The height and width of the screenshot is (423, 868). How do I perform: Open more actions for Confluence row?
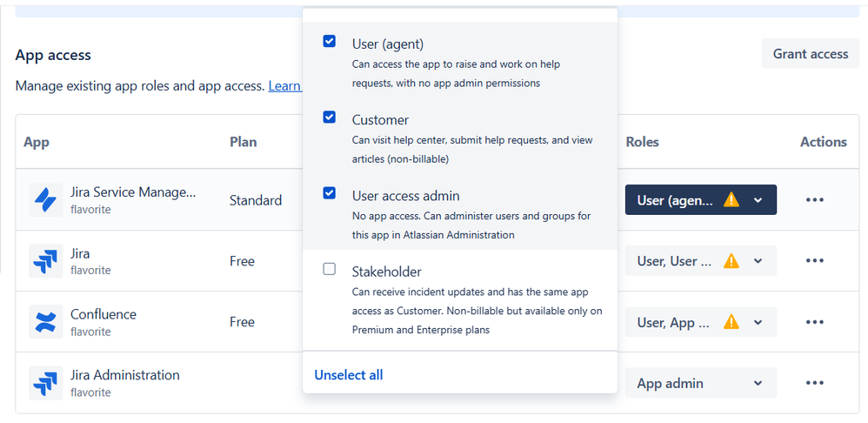tap(815, 322)
